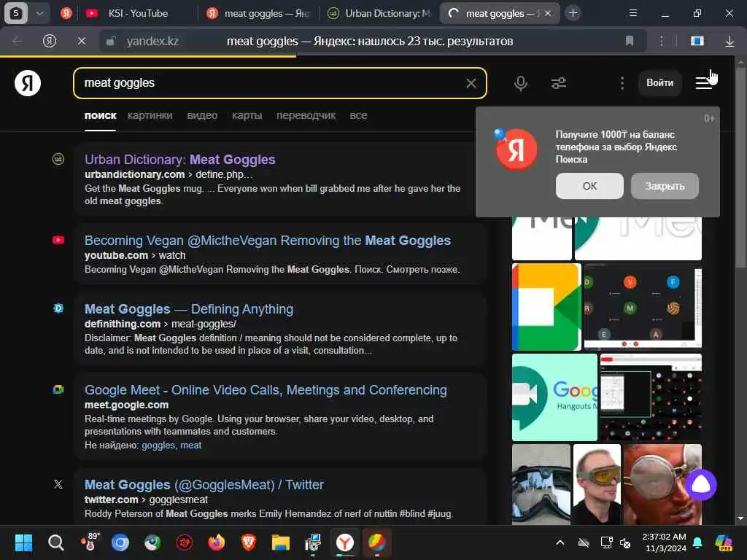
Task: Click the Yandex logo on search page
Action: [28, 83]
